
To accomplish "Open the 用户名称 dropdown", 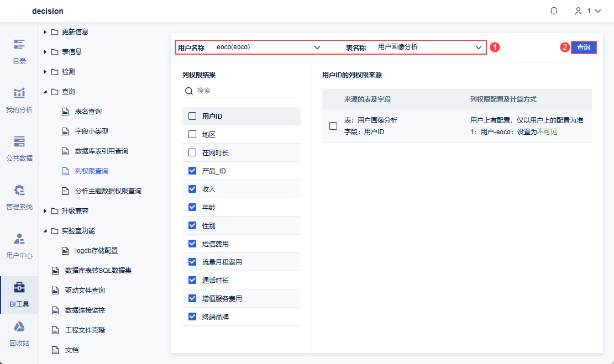I will click(317, 48).
